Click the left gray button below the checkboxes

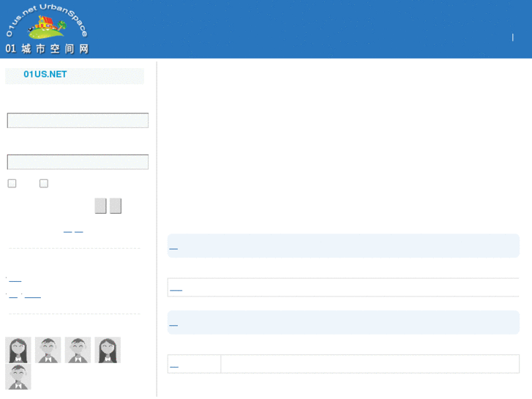(100, 206)
